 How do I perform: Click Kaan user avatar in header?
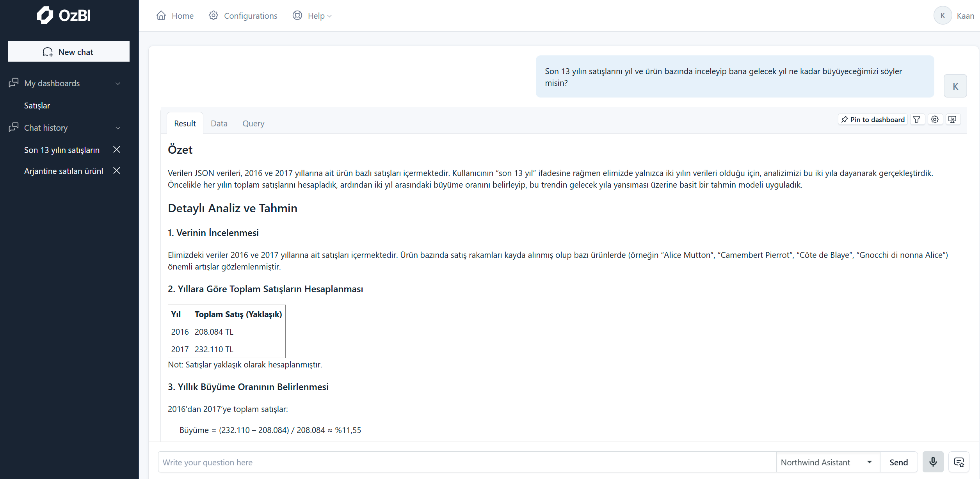943,16
